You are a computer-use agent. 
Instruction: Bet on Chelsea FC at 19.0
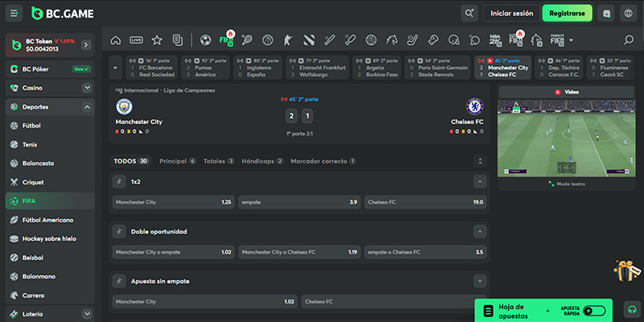click(426, 202)
